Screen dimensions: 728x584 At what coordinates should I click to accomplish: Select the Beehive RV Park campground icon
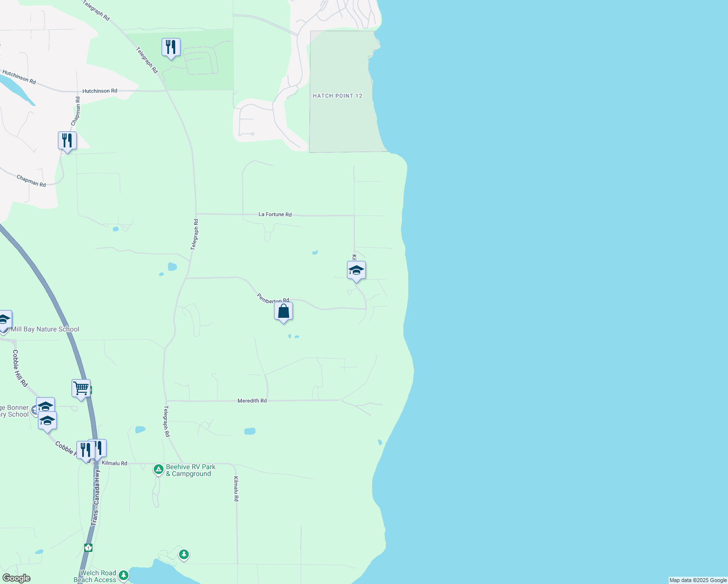(x=158, y=470)
